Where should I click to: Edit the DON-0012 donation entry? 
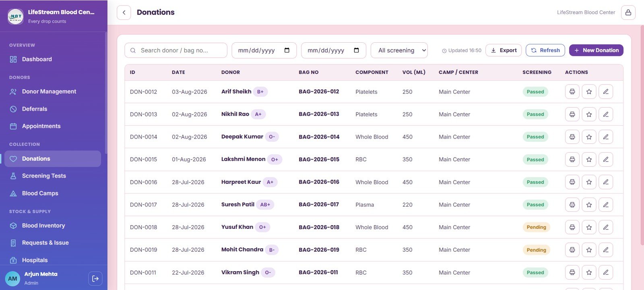click(x=606, y=92)
